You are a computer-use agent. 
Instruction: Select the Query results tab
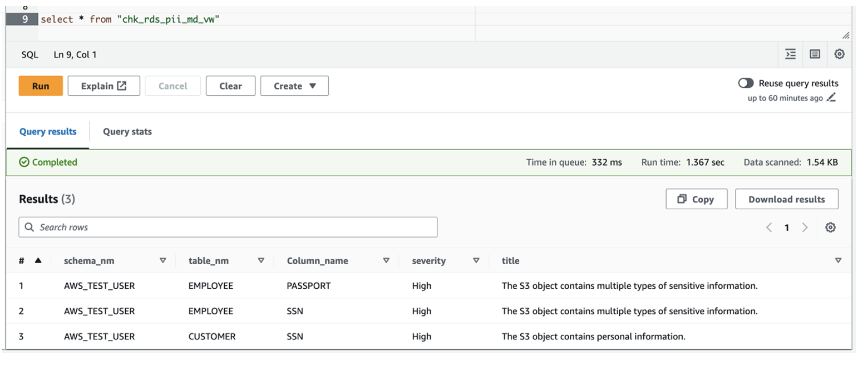[x=48, y=132]
